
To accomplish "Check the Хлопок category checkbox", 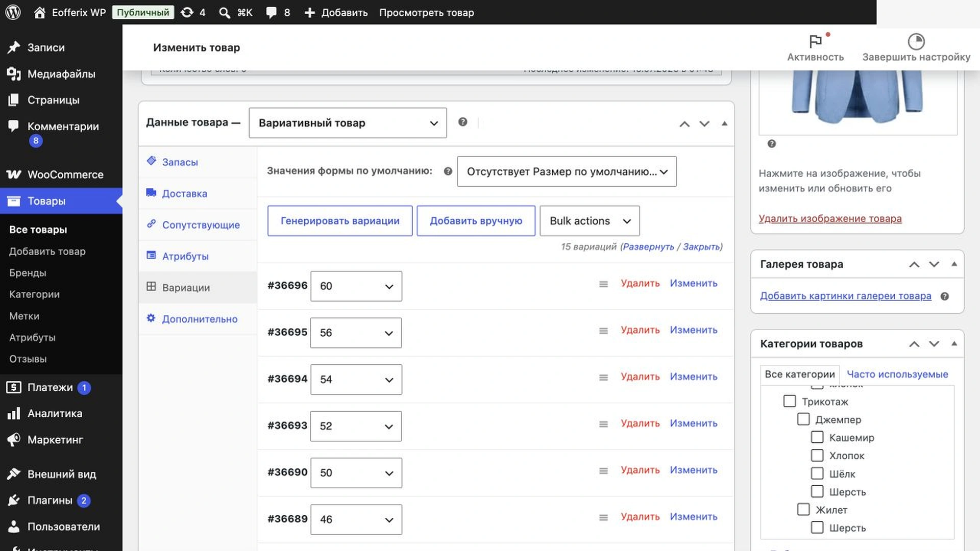I will [817, 455].
